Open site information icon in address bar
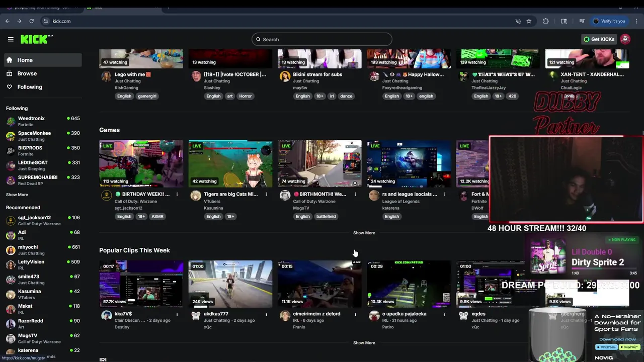 [46, 21]
